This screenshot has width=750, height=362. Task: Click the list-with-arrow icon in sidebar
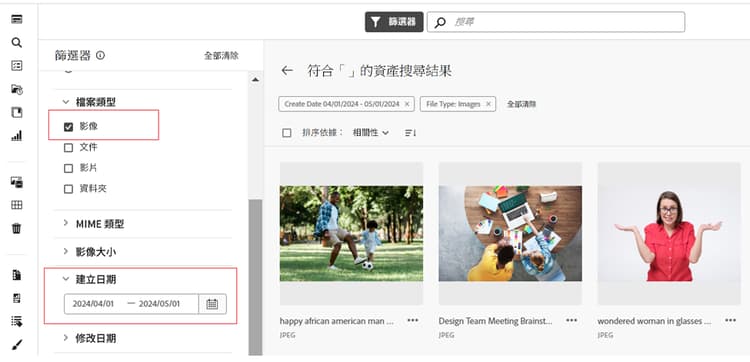(17, 321)
